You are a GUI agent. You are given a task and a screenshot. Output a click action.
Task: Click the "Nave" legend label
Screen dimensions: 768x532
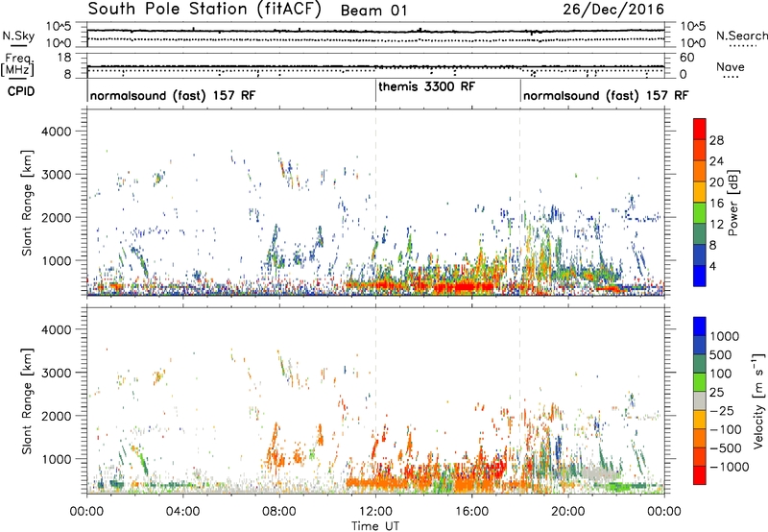click(731, 67)
